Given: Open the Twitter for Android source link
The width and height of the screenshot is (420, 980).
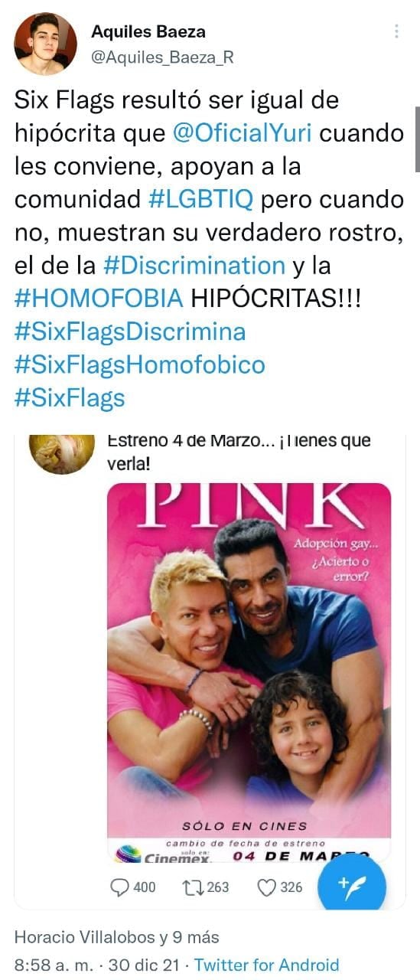Looking at the screenshot, I should pyautogui.click(x=266, y=965).
